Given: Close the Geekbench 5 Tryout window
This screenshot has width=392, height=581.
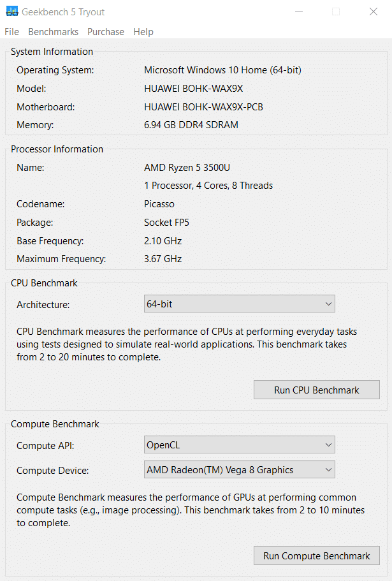Looking at the screenshot, I should click(374, 11).
